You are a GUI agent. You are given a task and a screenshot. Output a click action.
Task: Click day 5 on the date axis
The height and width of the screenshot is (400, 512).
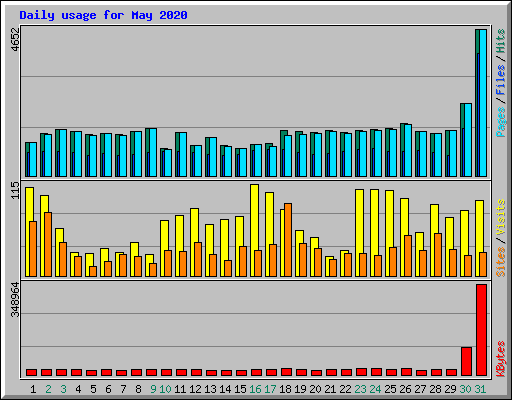(x=93, y=389)
